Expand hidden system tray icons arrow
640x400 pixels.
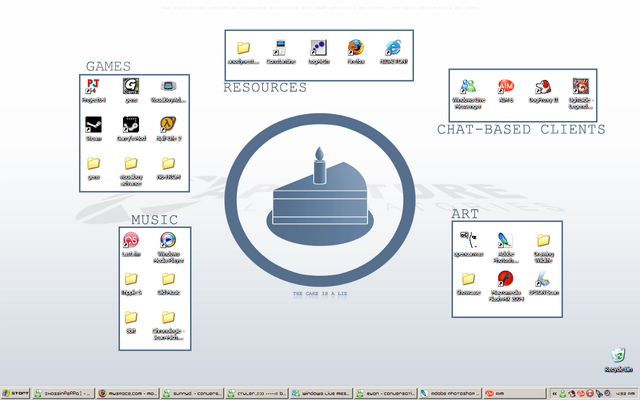[x=554, y=394]
